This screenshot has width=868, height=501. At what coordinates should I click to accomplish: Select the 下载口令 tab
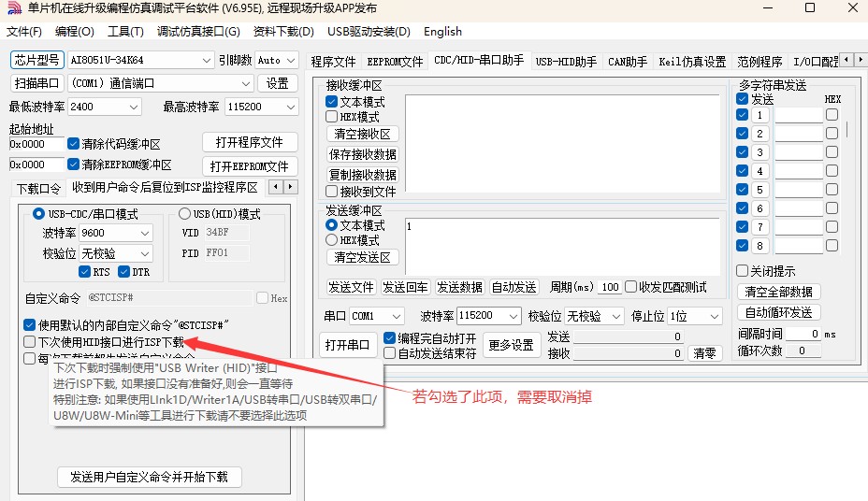point(38,189)
